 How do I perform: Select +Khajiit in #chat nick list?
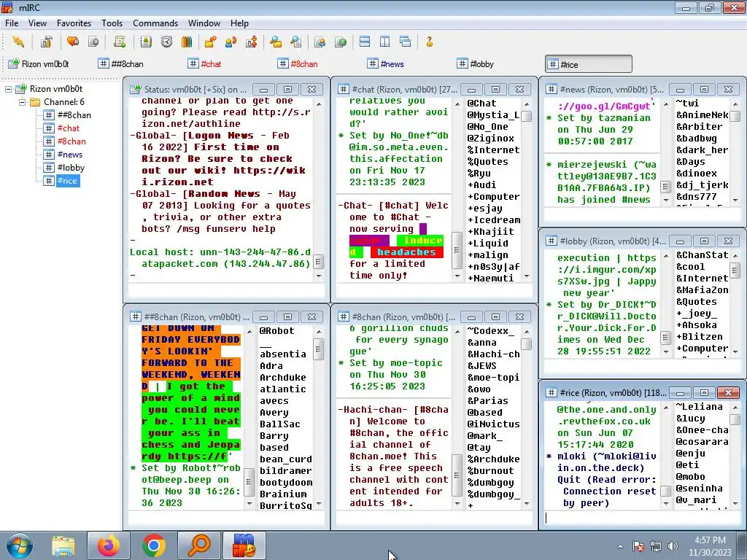(x=491, y=231)
